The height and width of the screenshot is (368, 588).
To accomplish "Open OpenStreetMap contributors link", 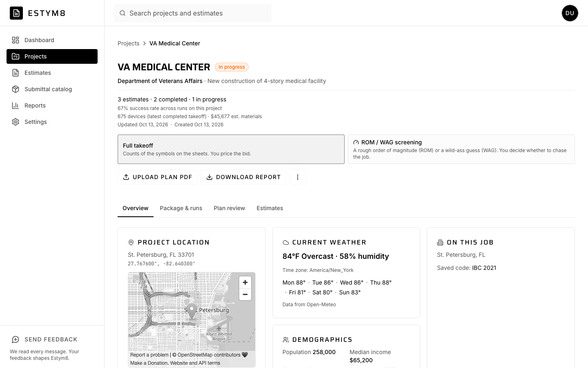I will [x=209, y=355].
